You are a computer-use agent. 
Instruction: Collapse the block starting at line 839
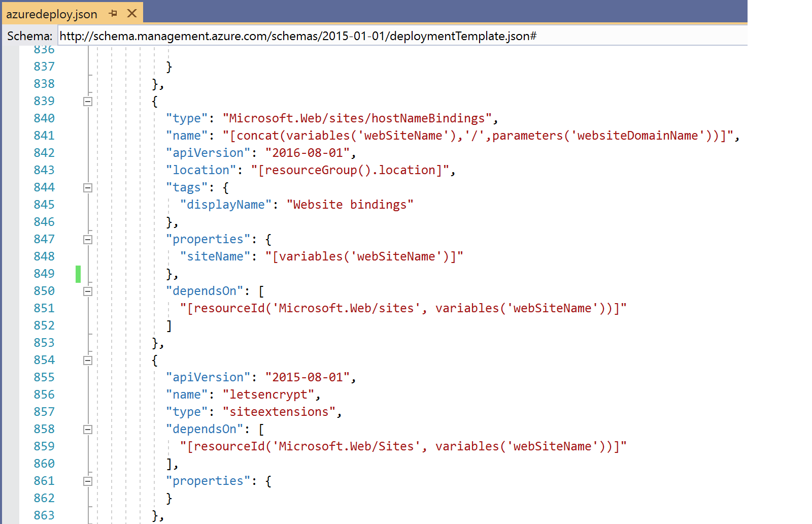[88, 102]
